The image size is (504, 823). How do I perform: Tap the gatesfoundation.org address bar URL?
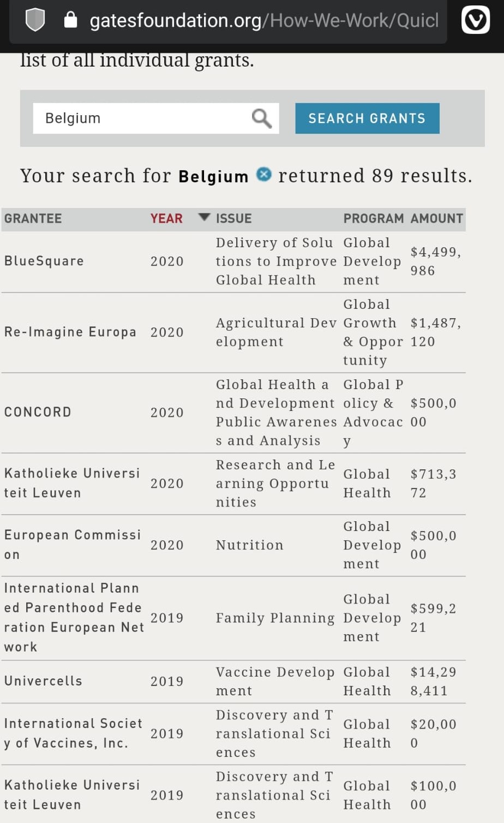(264, 21)
